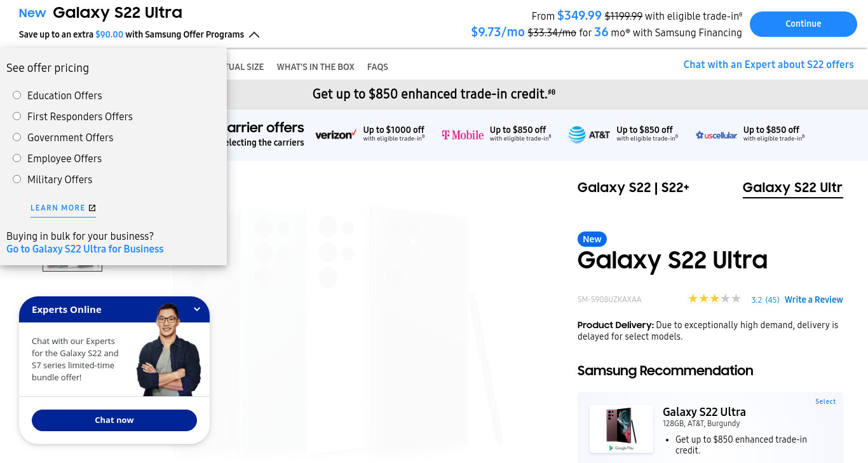Click the UScellular carrier logo
This screenshot has width=868, height=463.
coord(716,135)
